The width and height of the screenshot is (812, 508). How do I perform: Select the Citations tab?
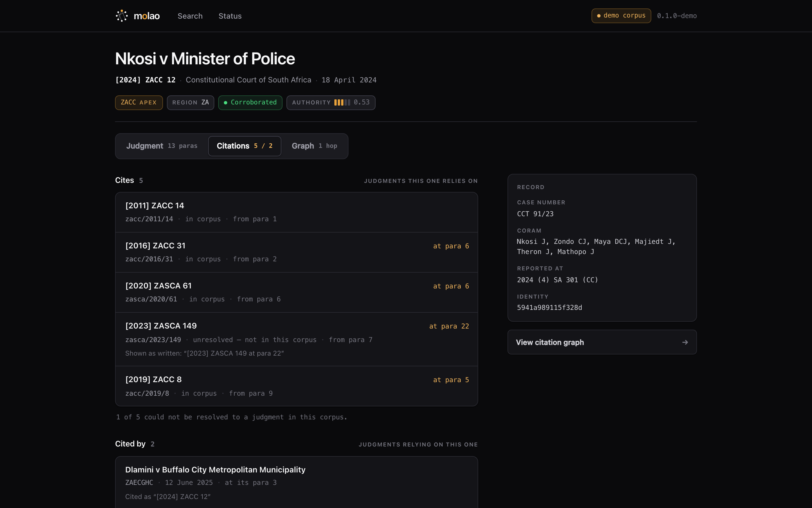point(245,146)
